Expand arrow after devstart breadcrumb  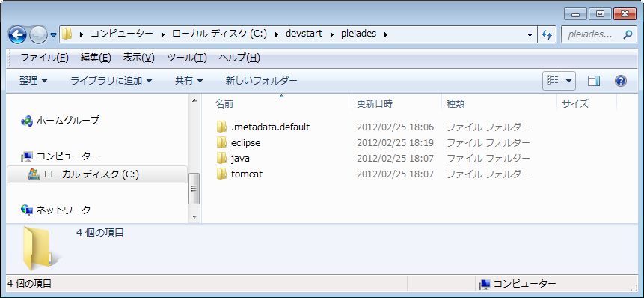tap(332, 34)
